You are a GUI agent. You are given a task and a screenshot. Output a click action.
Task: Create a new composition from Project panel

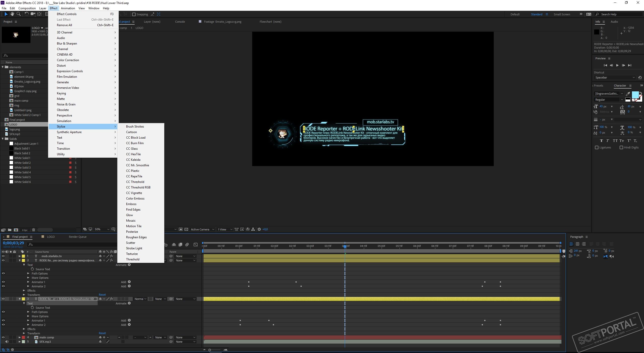[16, 230]
